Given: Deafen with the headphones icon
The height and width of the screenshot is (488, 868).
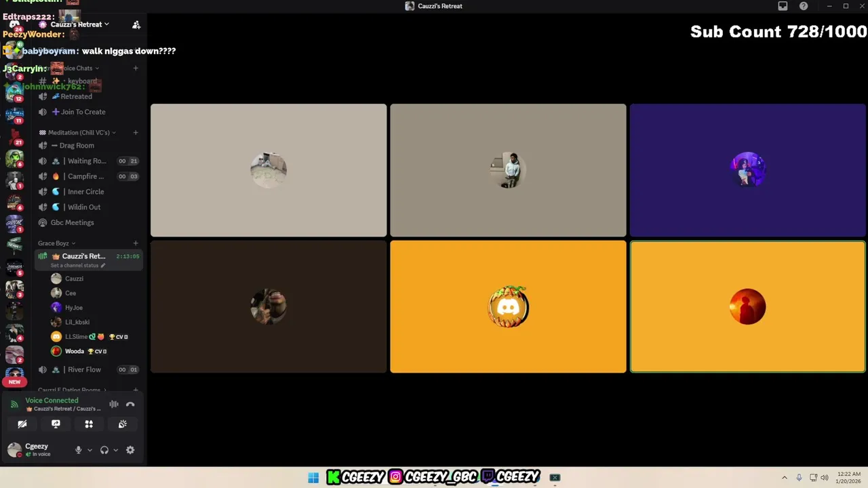Looking at the screenshot, I should [104, 450].
